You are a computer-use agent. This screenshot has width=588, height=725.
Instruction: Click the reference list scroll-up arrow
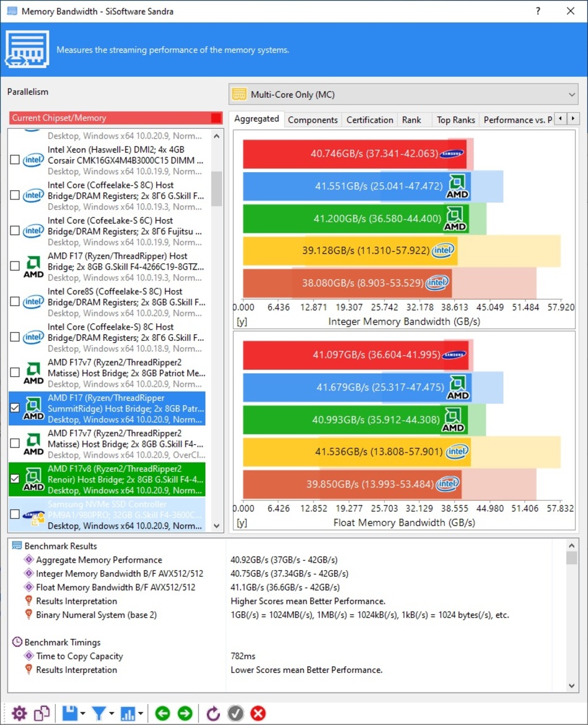(x=216, y=136)
